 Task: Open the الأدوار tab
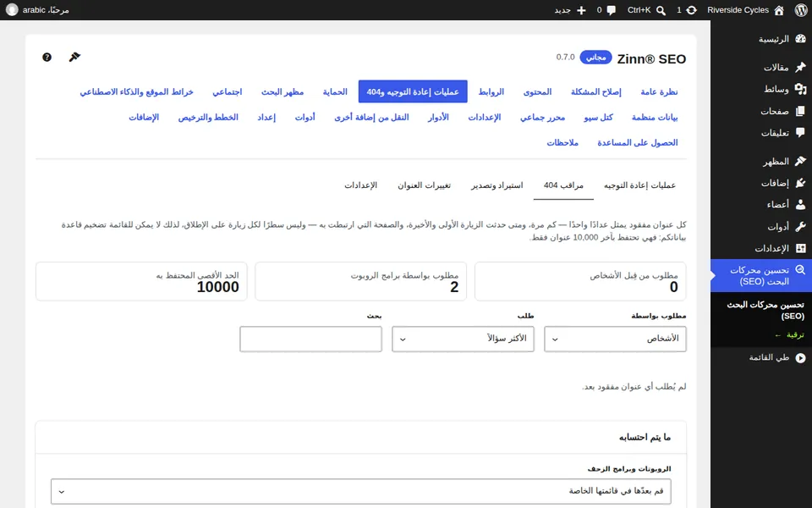[438, 117]
